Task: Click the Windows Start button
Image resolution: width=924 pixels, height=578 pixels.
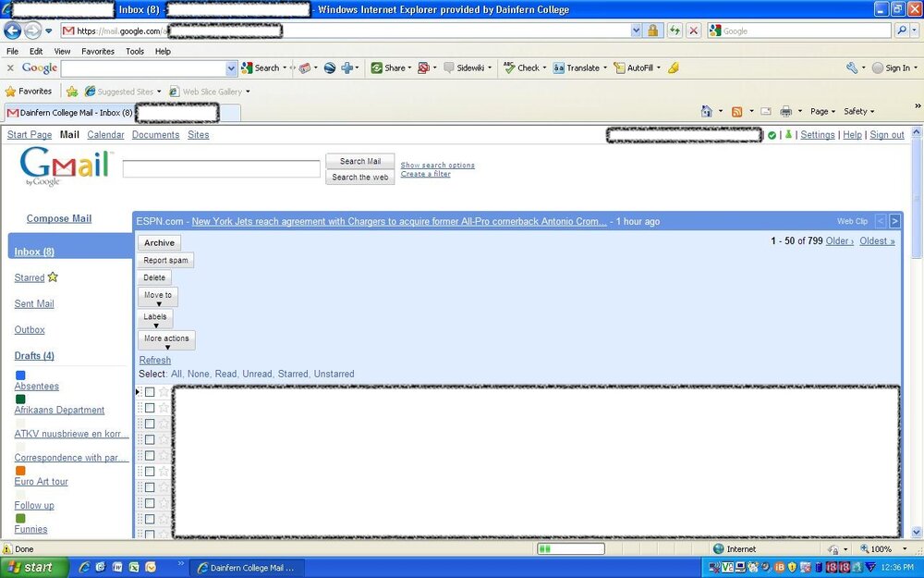Action: 34,568
